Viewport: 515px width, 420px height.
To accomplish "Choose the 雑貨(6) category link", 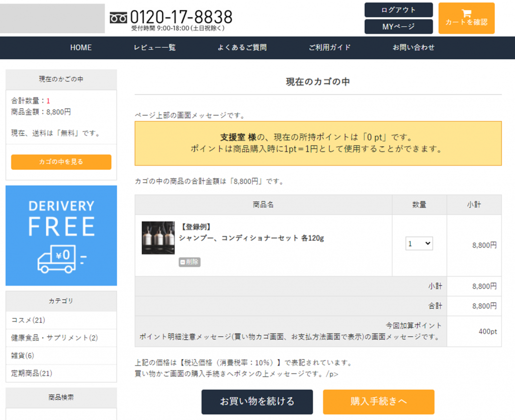I will tap(23, 356).
